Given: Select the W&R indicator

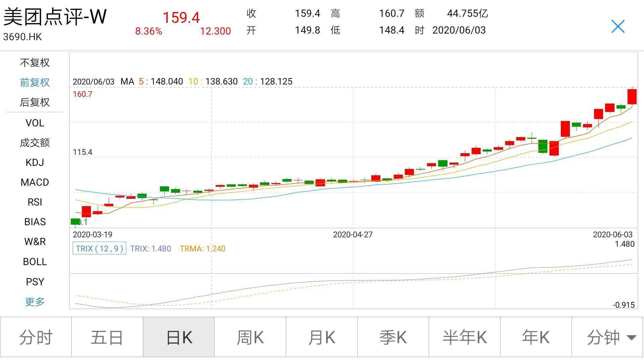Looking at the screenshot, I should click(x=35, y=242).
